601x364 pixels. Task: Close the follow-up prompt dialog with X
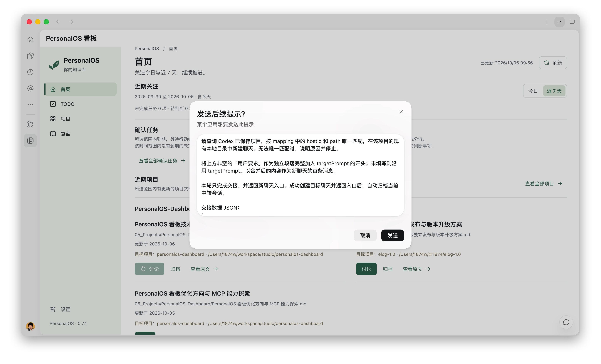pyautogui.click(x=401, y=112)
